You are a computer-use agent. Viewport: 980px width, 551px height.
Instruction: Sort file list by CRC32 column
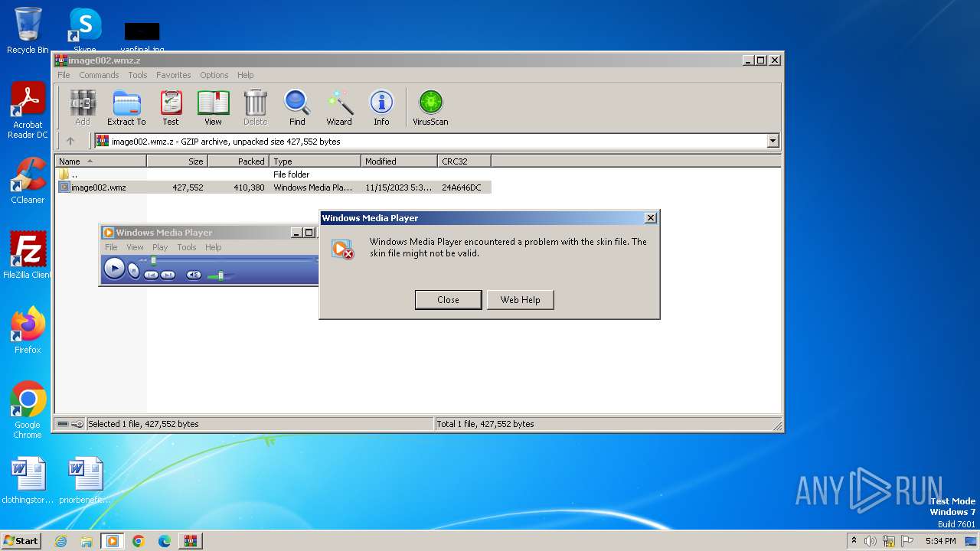464,161
